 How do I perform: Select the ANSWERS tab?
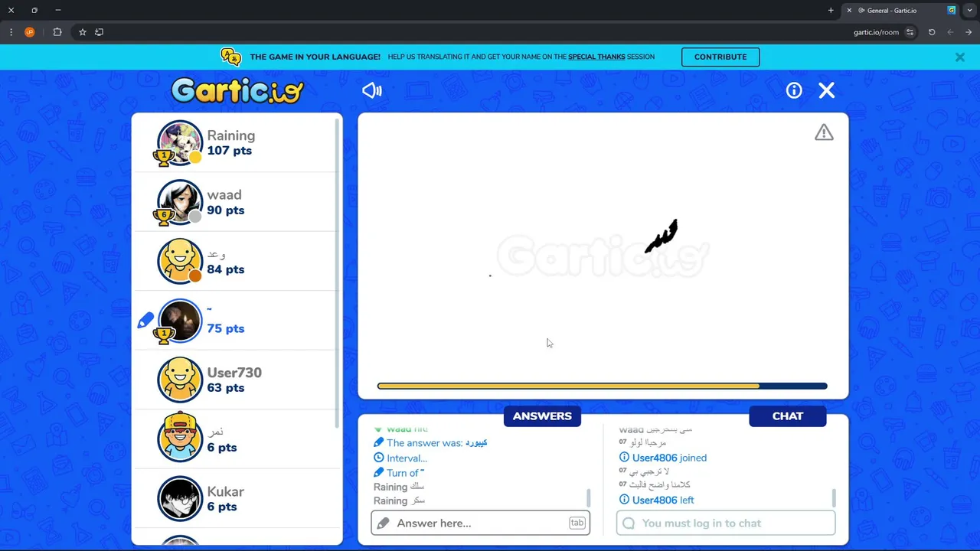(542, 416)
